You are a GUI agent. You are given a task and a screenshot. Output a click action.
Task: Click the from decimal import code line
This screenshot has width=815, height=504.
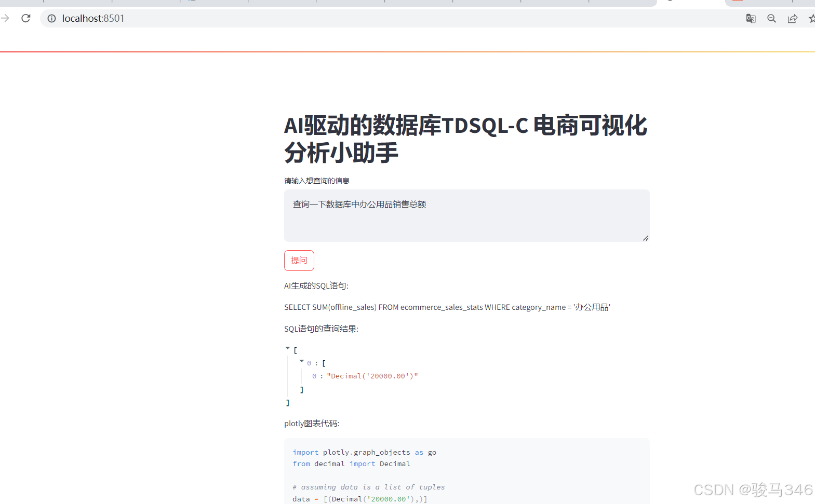pos(351,464)
